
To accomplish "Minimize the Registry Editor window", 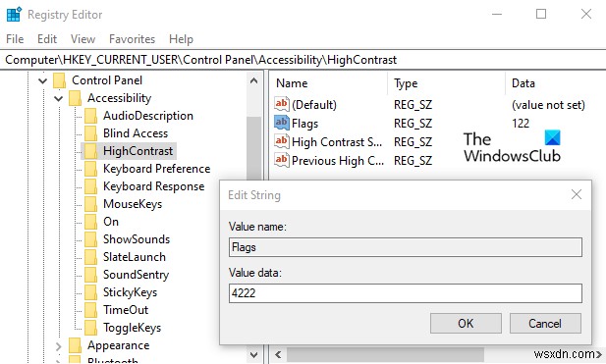I will click(497, 15).
